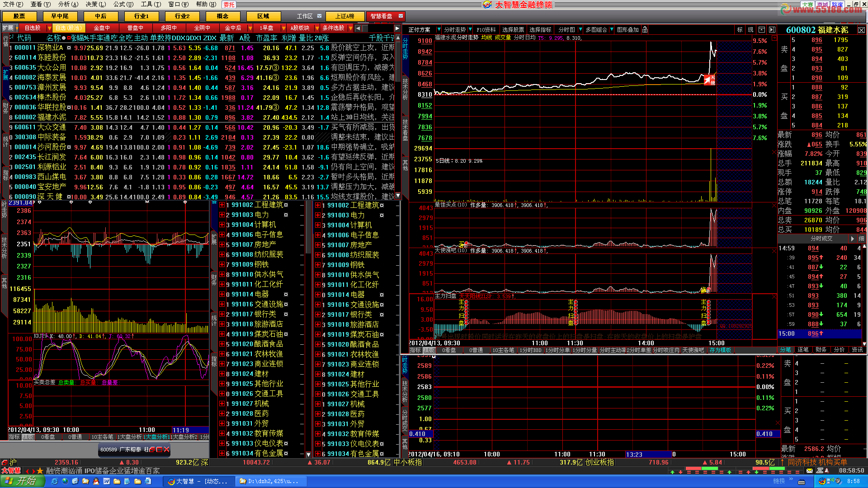Select the 逐笔 tab in trade panel
The height and width of the screenshot is (488, 868).
[x=803, y=350]
